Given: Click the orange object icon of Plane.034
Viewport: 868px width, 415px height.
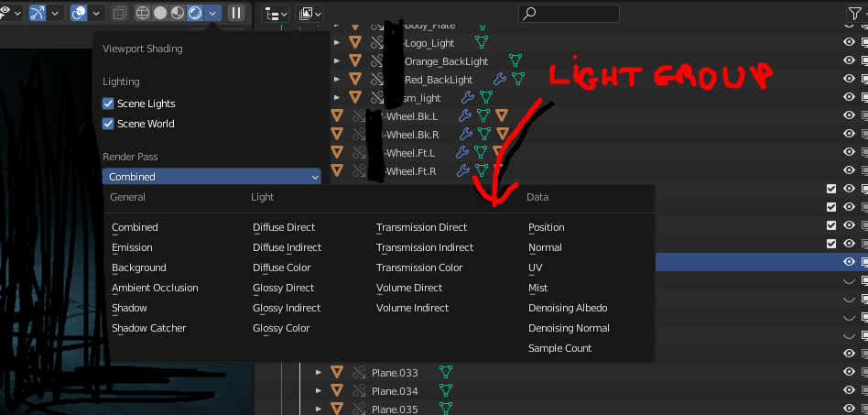Looking at the screenshot, I should tap(337, 390).
